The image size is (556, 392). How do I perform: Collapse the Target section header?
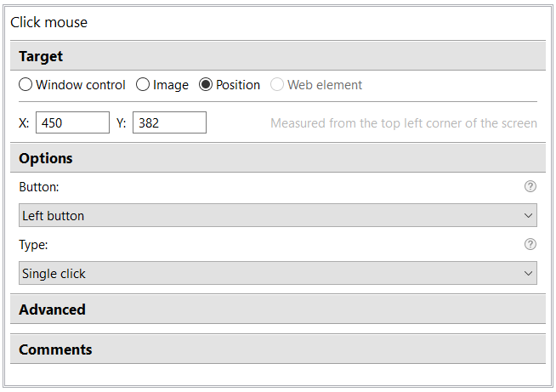click(x=278, y=55)
